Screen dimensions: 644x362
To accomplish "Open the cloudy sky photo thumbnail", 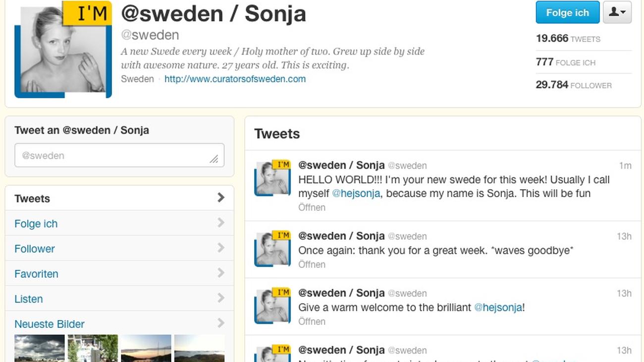I will 40,348.
